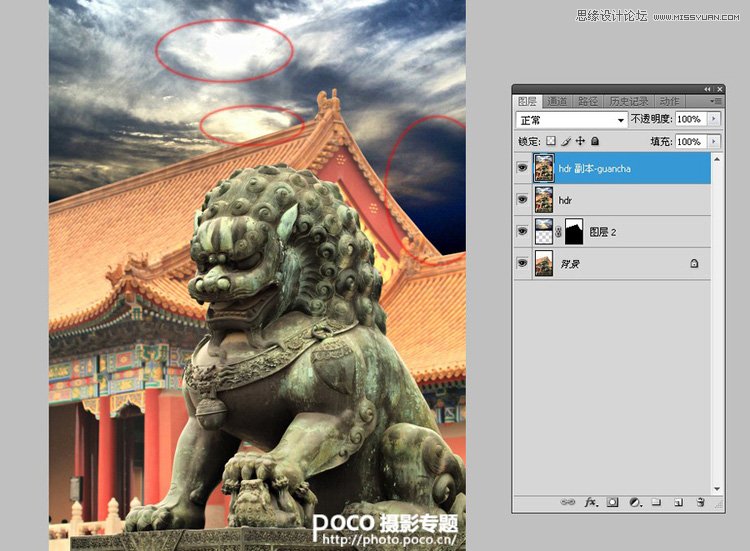750x551 pixels.
Task: Create new fill or adjustment layer
Action: pyautogui.click(x=636, y=502)
